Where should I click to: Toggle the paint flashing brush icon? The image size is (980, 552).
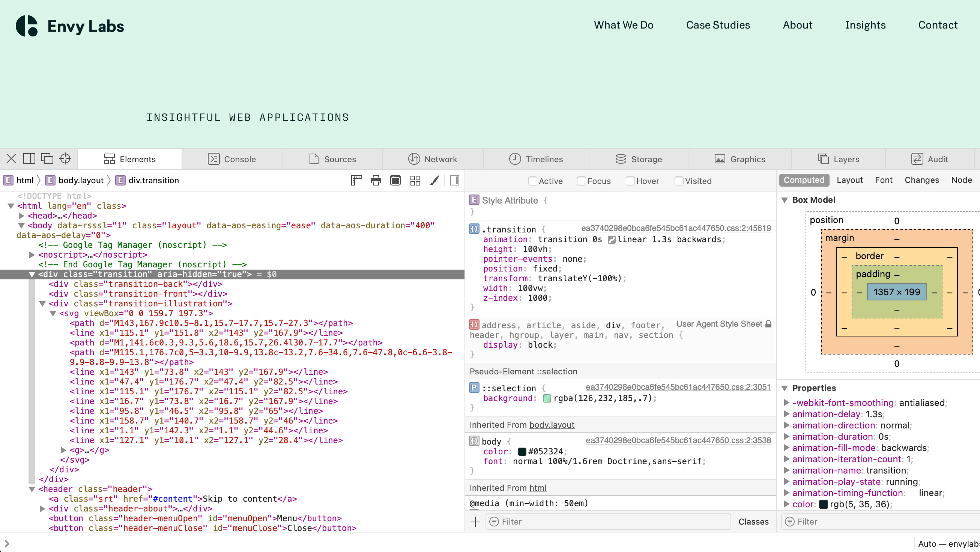click(435, 180)
